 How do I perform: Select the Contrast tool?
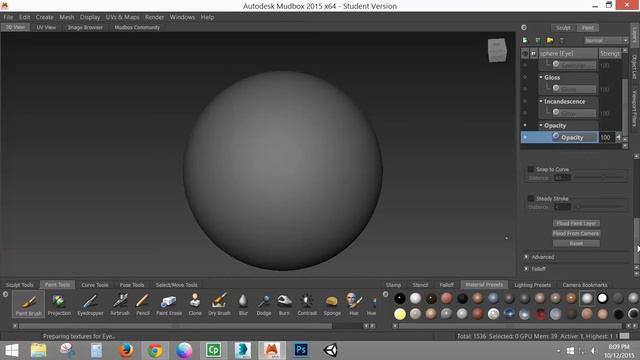[x=307, y=304]
